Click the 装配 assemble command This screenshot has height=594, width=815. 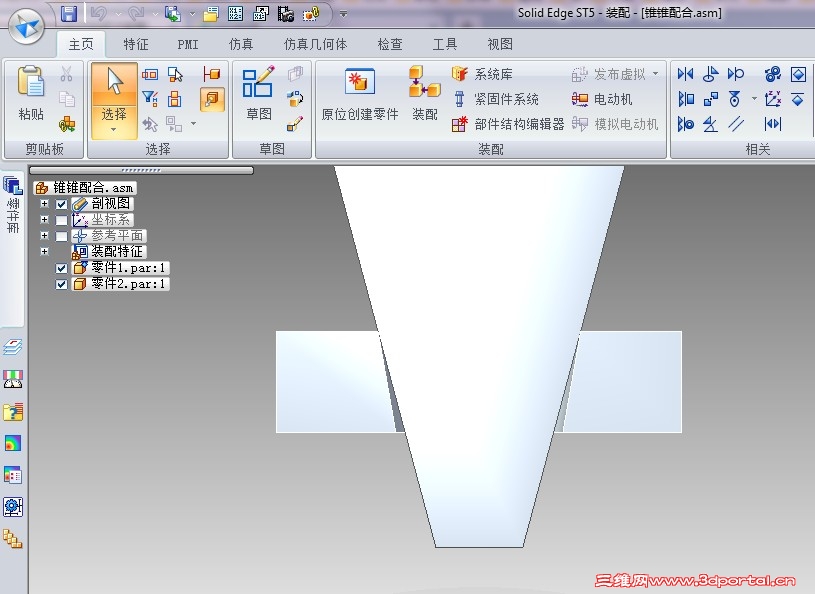point(425,94)
